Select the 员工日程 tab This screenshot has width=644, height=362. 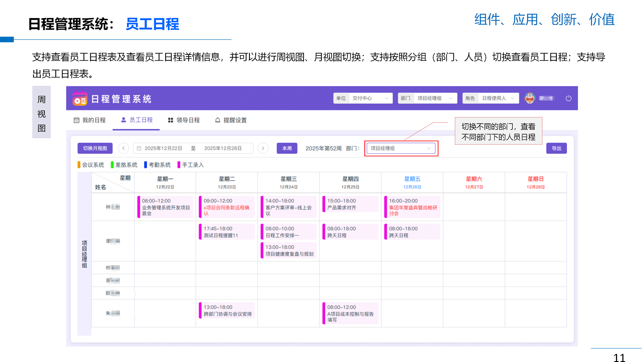point(137,120)
